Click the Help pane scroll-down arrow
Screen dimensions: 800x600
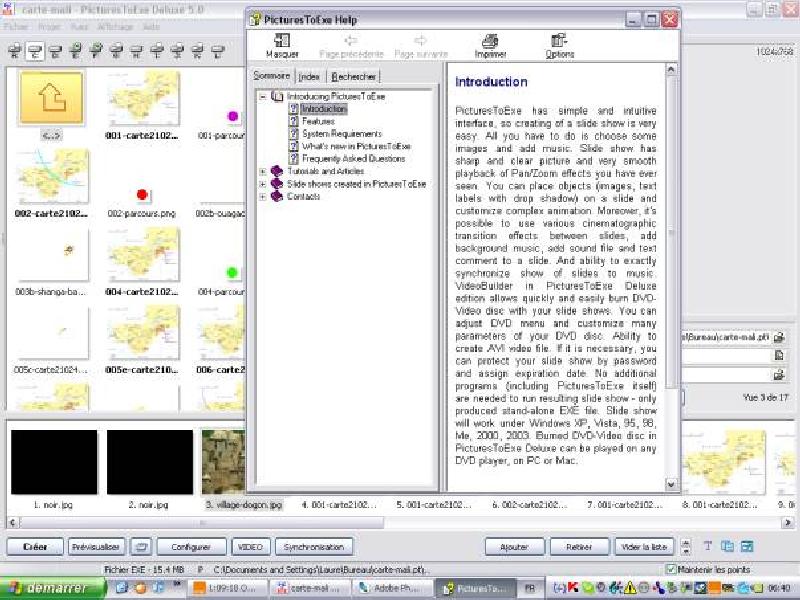(x=671, y=484)
